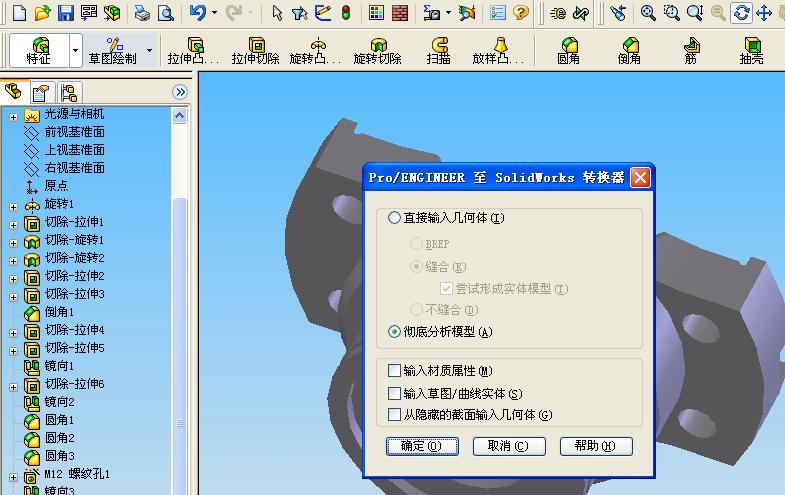The width and height of the screenshot is (785, 495).
Task: Enable the 从隐藏的截面输入几何体 checkbox
Action: tap(395, 414)
